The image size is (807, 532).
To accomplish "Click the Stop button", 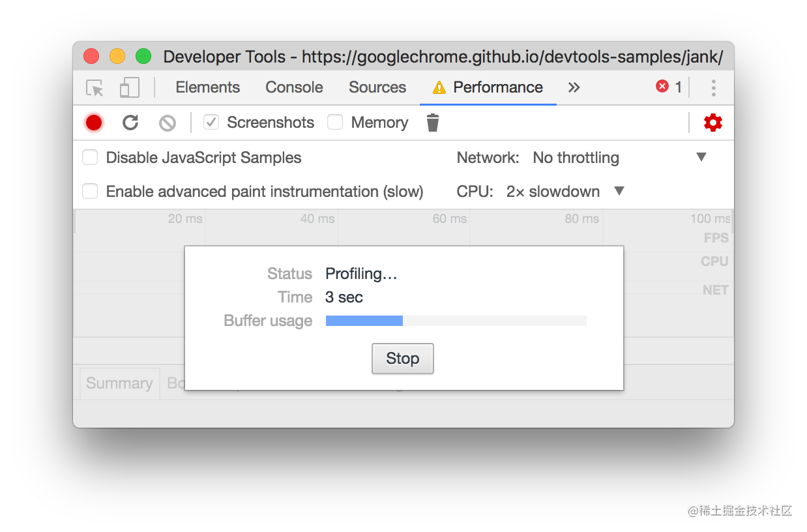I will tap(403, 359).
